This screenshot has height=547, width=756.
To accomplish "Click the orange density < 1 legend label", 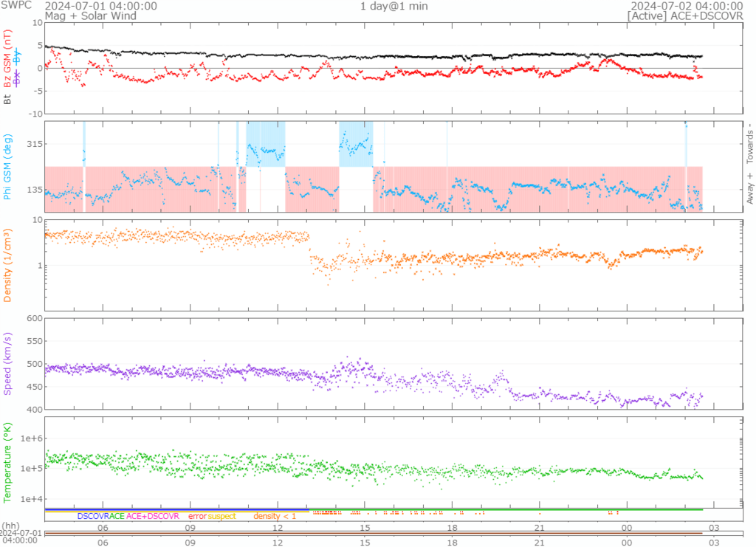I will tap(275, 516).
